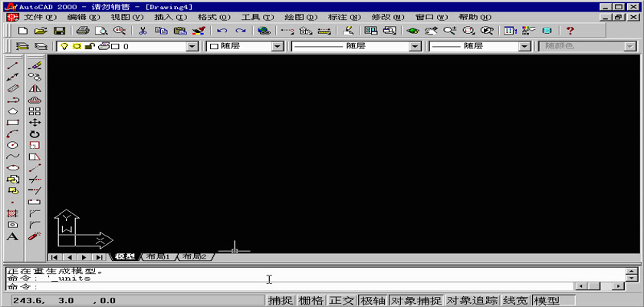This screenshot has height=307, width=644.
Task: Select the Polygon draw tool
Action: click(x=13, y=111)
